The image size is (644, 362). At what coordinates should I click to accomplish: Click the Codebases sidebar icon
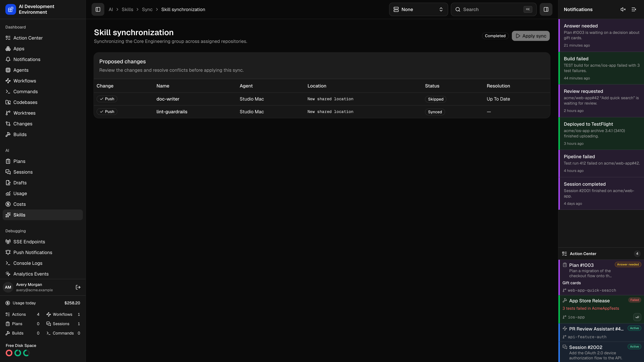[x=8, y=102]
